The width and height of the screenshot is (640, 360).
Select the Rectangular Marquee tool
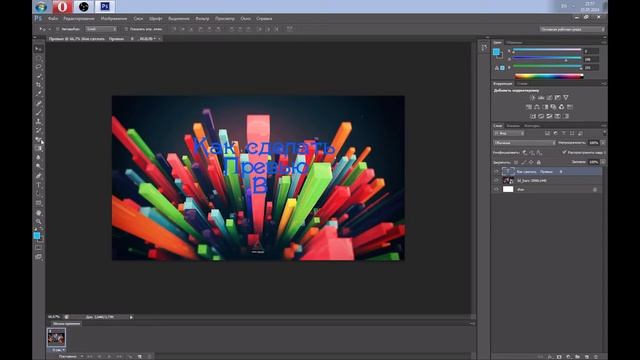[38, 58]
